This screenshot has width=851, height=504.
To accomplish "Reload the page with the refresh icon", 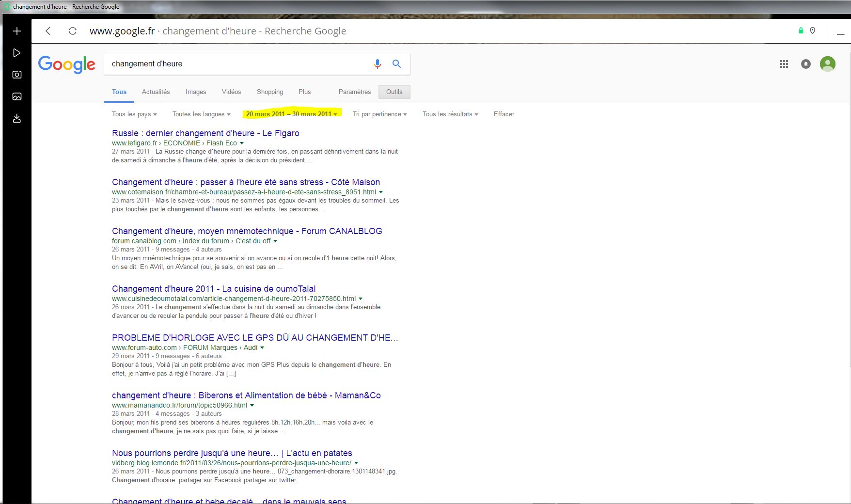I will pyautogui.click(x=73, y=31).
